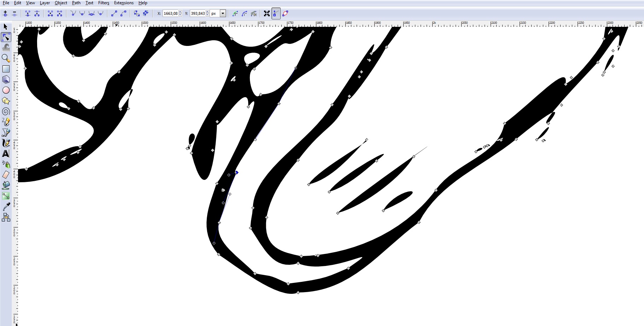Select the Calligraphy tool
This screenshot has height=326, width=644.
6,143
